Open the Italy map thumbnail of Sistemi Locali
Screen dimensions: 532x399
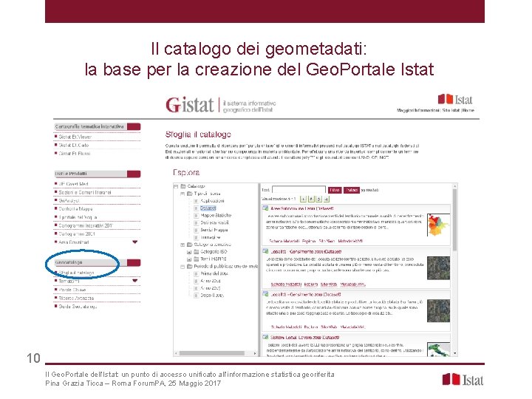click(438, 349)
